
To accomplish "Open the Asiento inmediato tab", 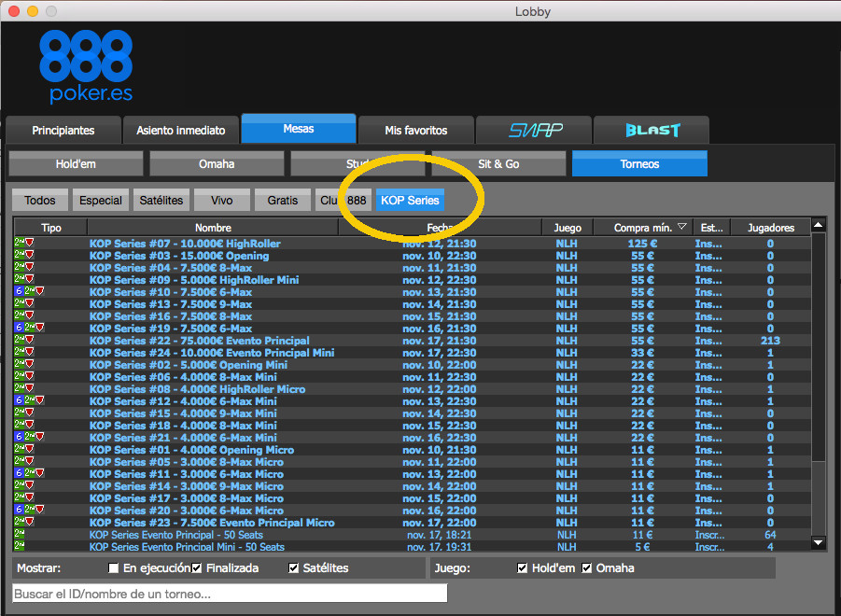I will click(x=181, y=130).
